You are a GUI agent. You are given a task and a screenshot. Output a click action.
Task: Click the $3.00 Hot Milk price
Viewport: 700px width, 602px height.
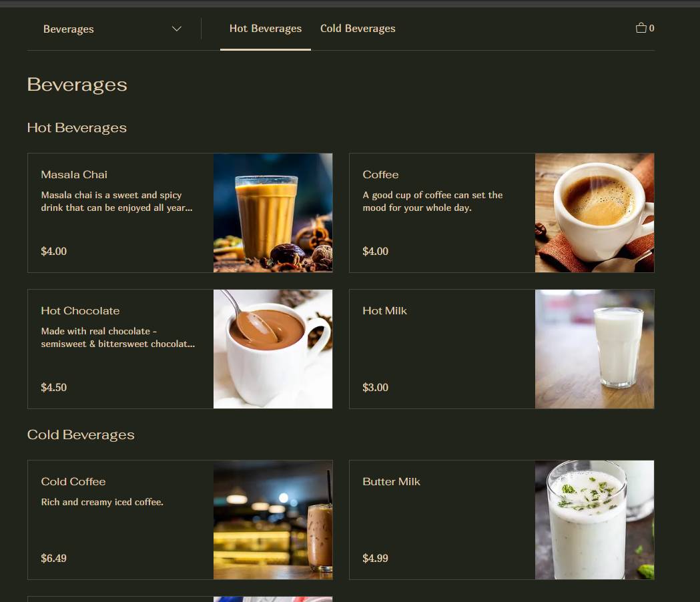pyautogui.click(x=376, y=388)
